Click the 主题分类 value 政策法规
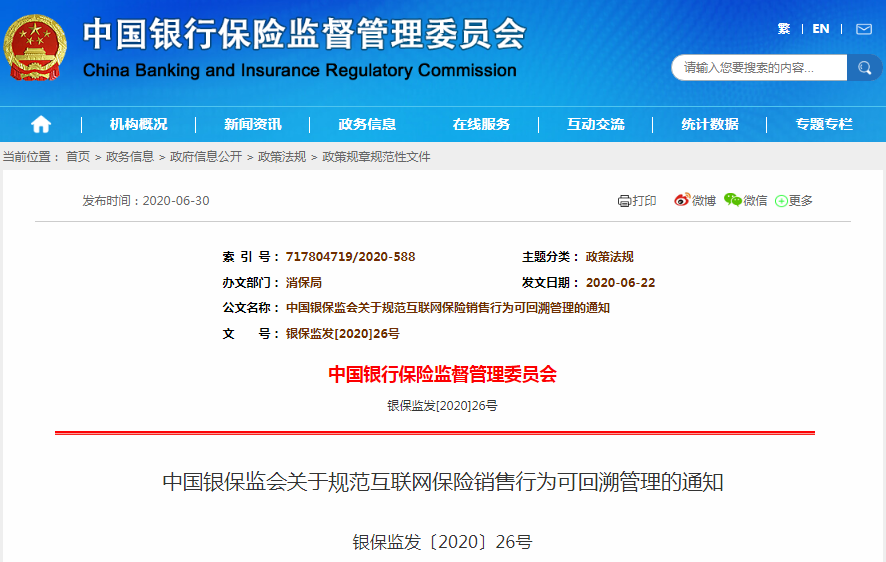The image size is (886, 562). coord(610,257)
